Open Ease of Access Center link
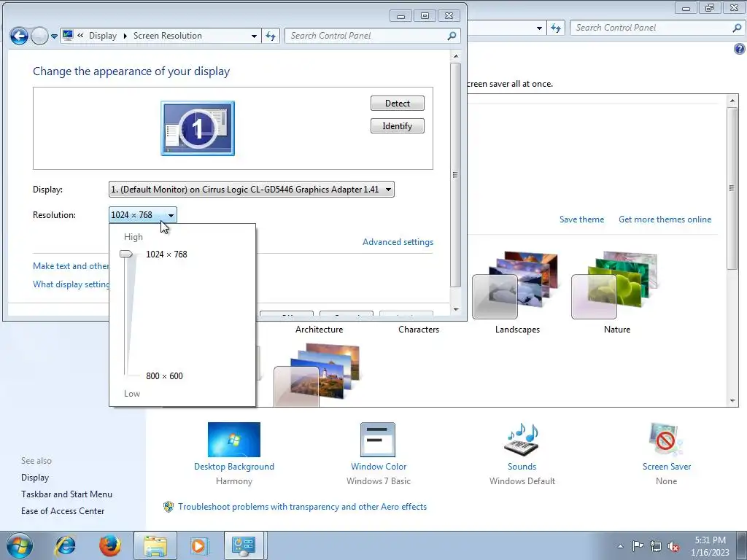 click(x=63, y=511)
